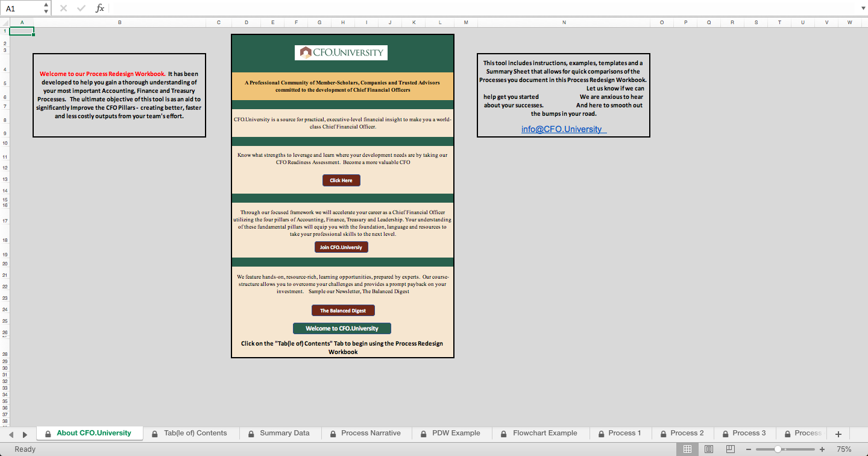
Task: Switch to Page Layout view icon
Action: pyautogui.click(x=709, y=449)
